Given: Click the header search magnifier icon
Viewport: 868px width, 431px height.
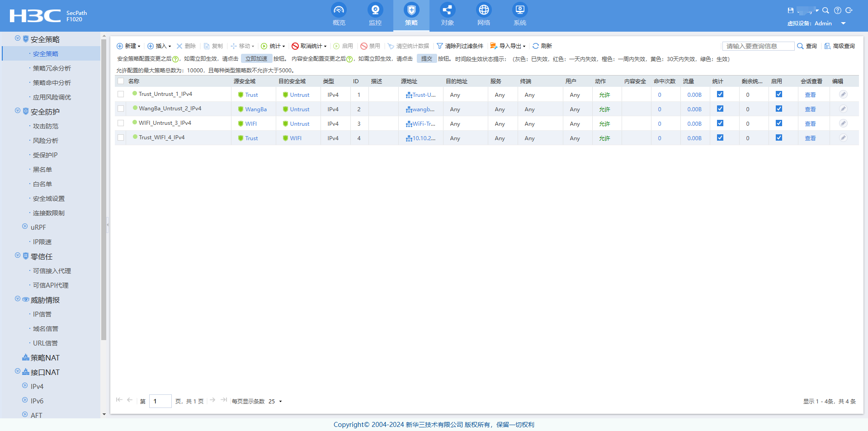Looking at the screenshot, I should pyautogui.click(x=826, y=10).
